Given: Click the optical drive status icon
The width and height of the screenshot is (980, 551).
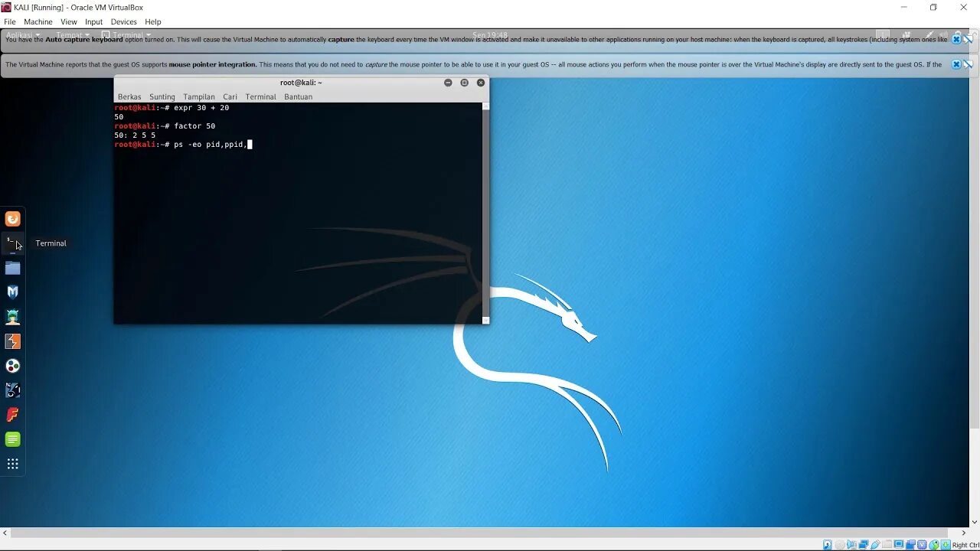Looking at the screenshot, I should coord(840,545).
